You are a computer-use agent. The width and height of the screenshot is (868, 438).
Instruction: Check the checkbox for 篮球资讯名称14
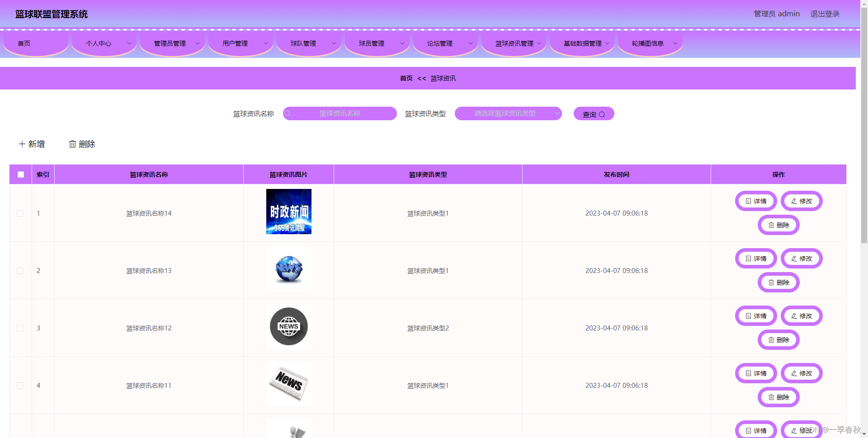(x=20, y=213)
